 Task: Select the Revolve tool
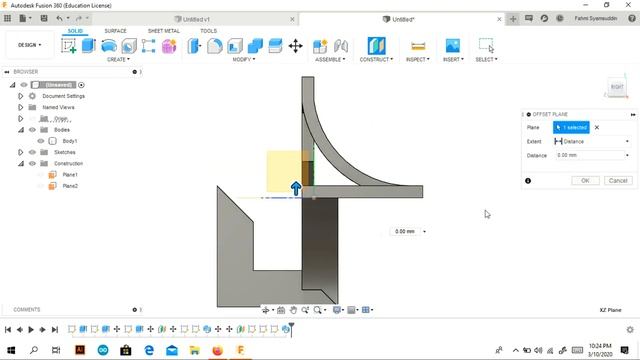(109, 46)
